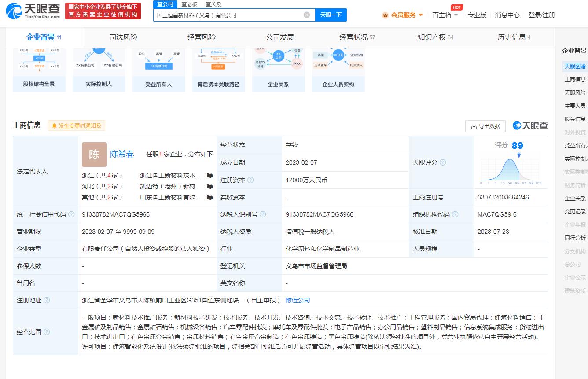Expand 浙江 companies list with 等

click(210, 175)
